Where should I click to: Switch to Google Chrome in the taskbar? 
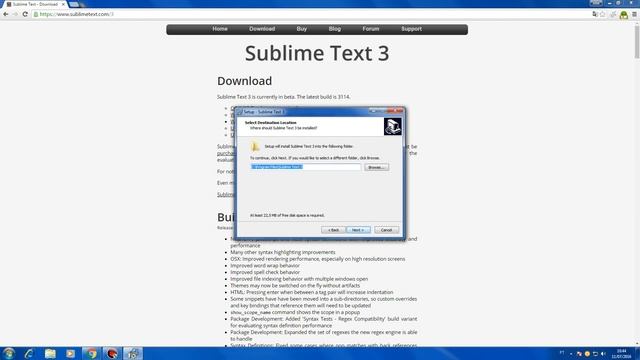click(x=91, y=353)
